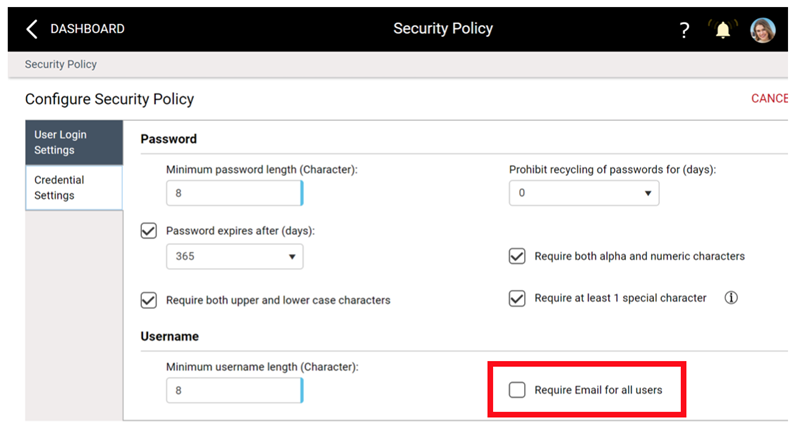Uncheck Require both upper and lower case
Screen dimensions: 800x433
pos(148,300)
